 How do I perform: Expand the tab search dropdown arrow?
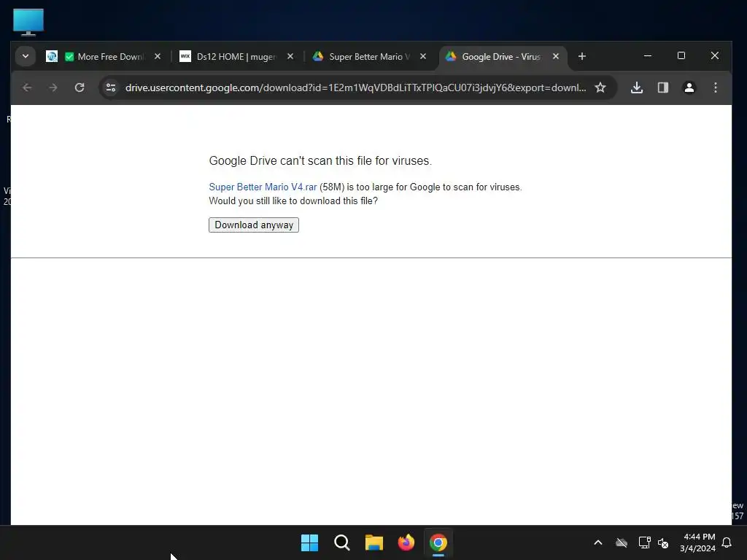26,56
